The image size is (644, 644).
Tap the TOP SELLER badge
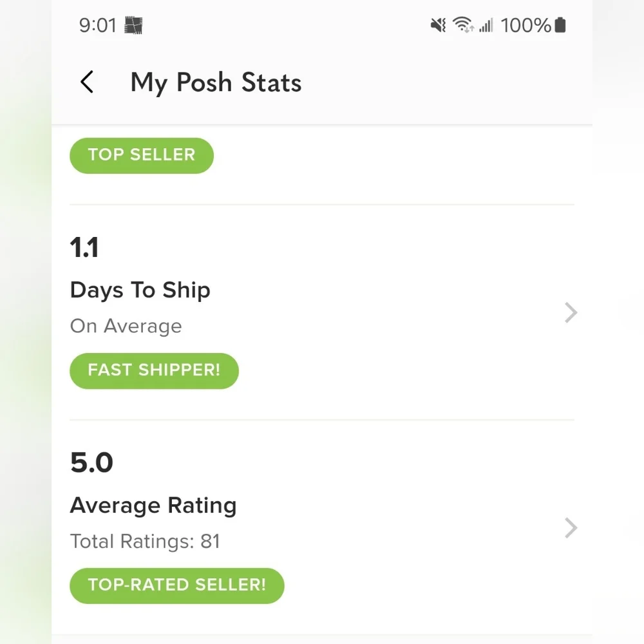tap(142, 155)
